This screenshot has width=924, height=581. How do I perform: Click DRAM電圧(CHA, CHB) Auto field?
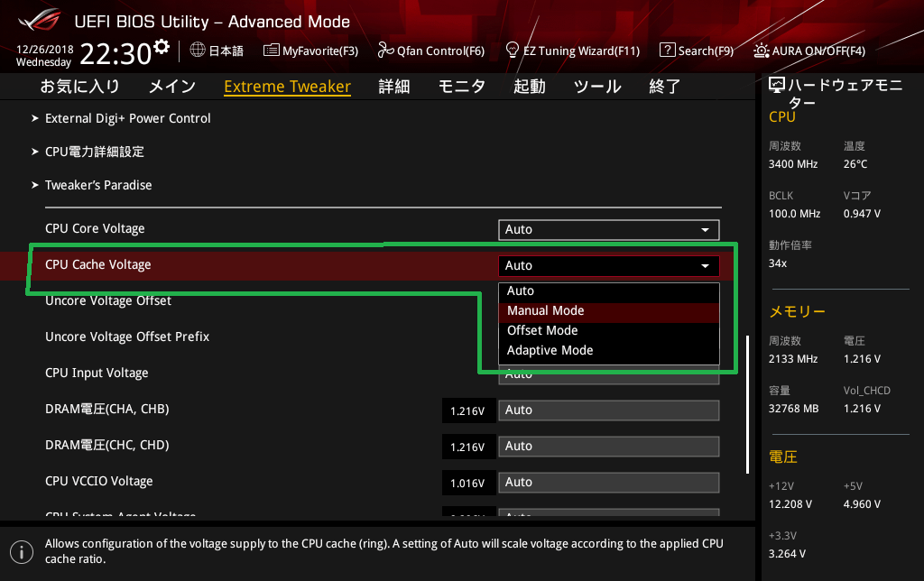pyautogui.click(x=609, y=410)
